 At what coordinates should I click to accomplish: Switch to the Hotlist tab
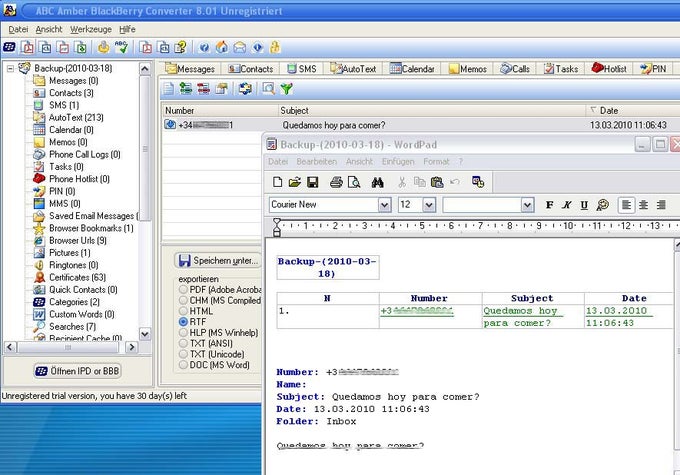[609, 69]
